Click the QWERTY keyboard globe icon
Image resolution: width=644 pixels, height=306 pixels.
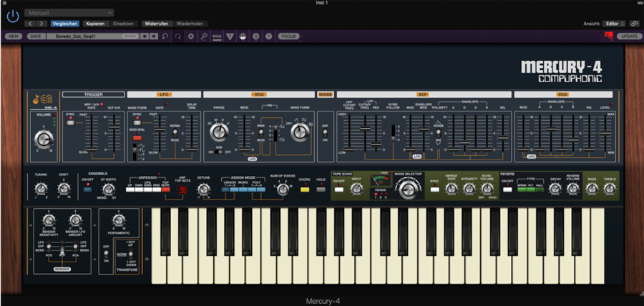point(243,36)
